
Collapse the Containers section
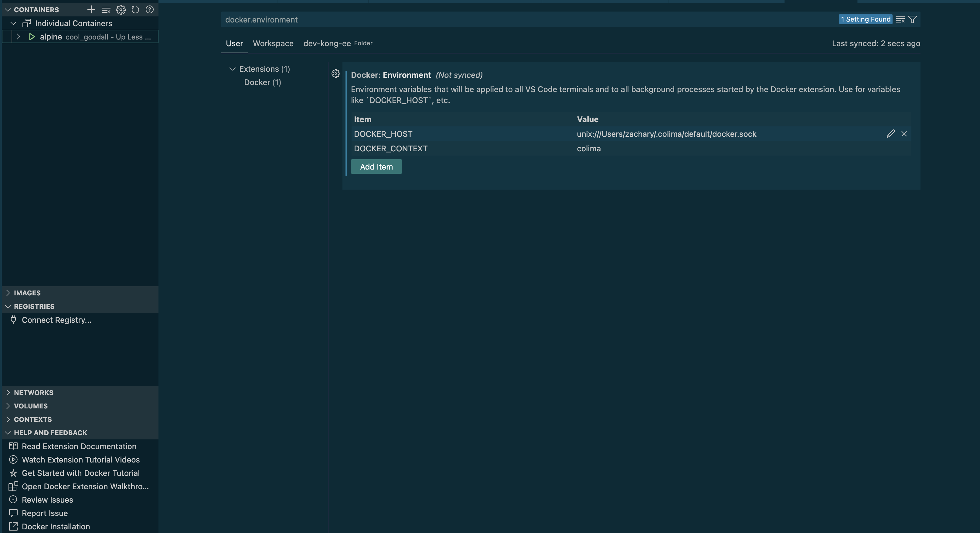click(8, 9)
